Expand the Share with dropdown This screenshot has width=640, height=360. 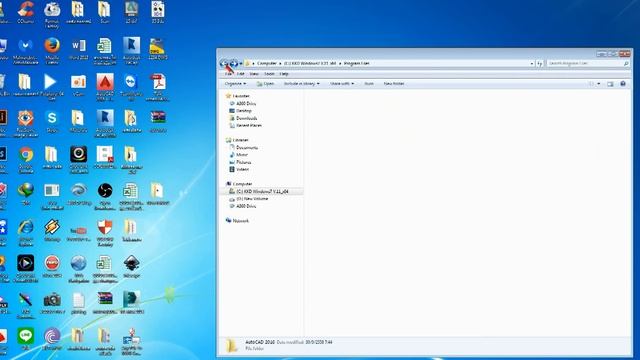(342, 84)
